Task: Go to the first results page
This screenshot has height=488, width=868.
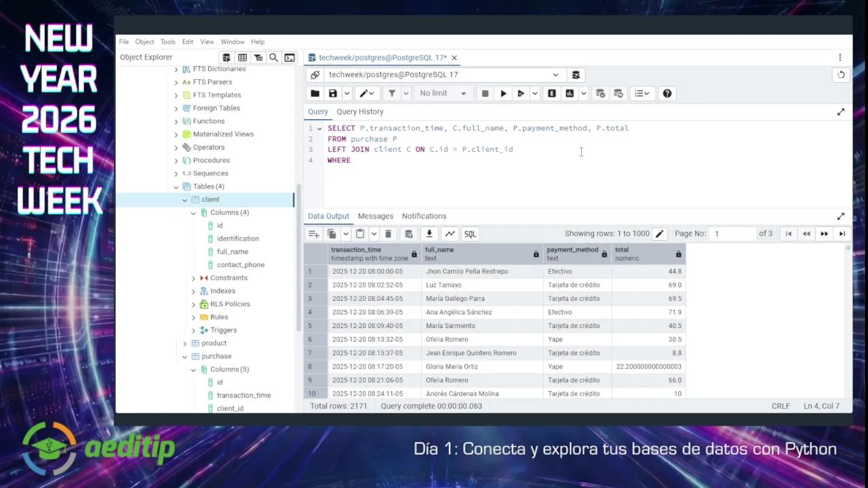Action: pyautogui.click(x=789, y=234)
